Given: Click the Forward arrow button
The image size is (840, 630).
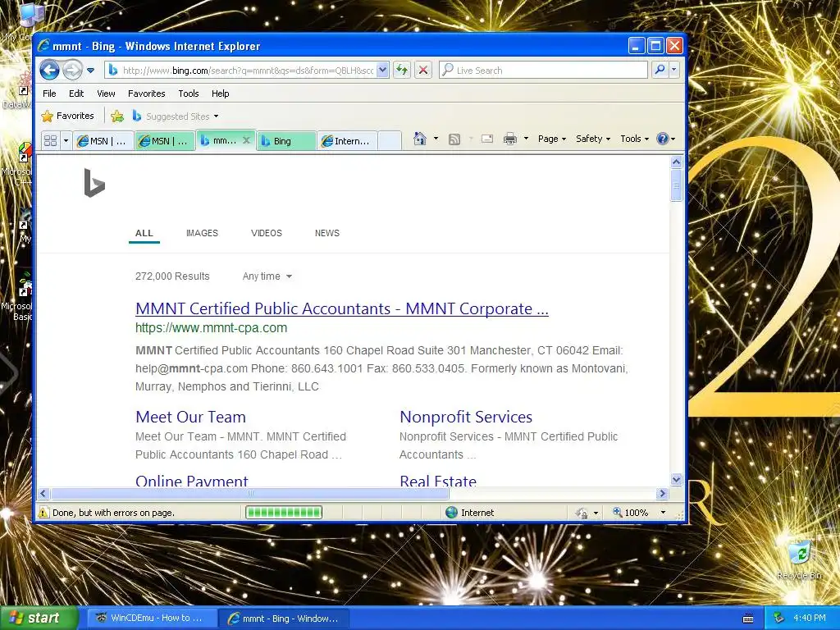Looking at the screenshot, I should pyautogui.click(x=72, y=70).
